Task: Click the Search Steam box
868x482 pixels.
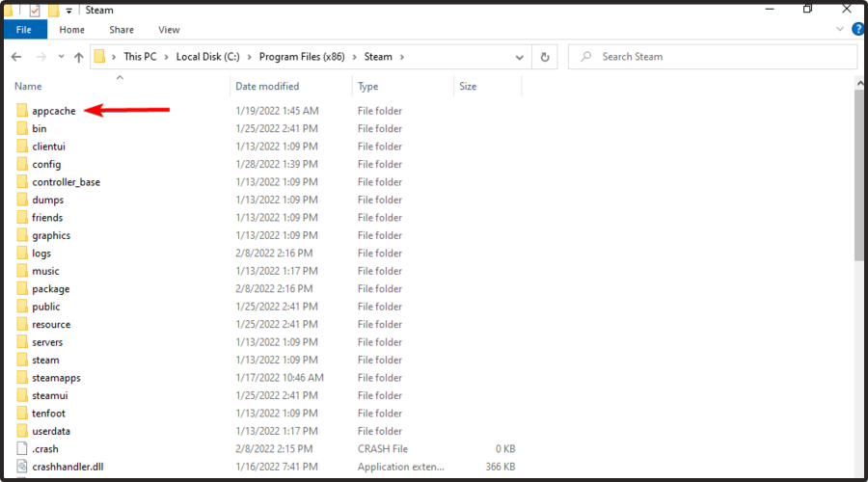Action: (713, 57)
